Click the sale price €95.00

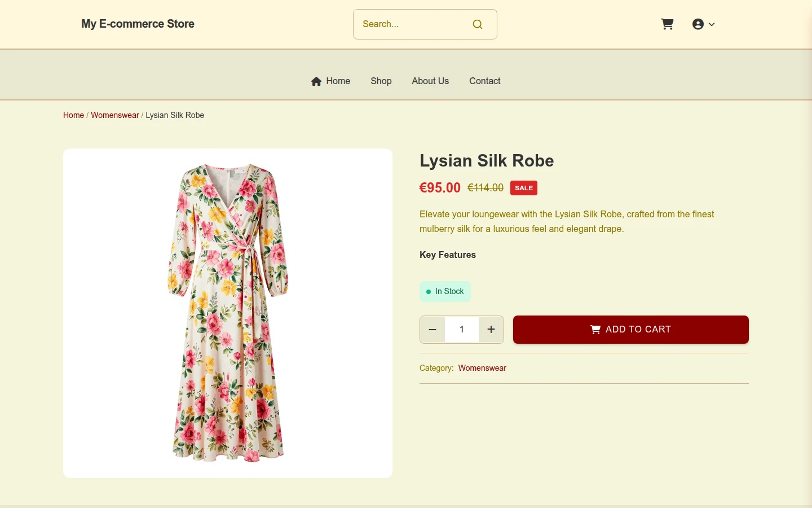pyautogui.click(x=440, y=188)
